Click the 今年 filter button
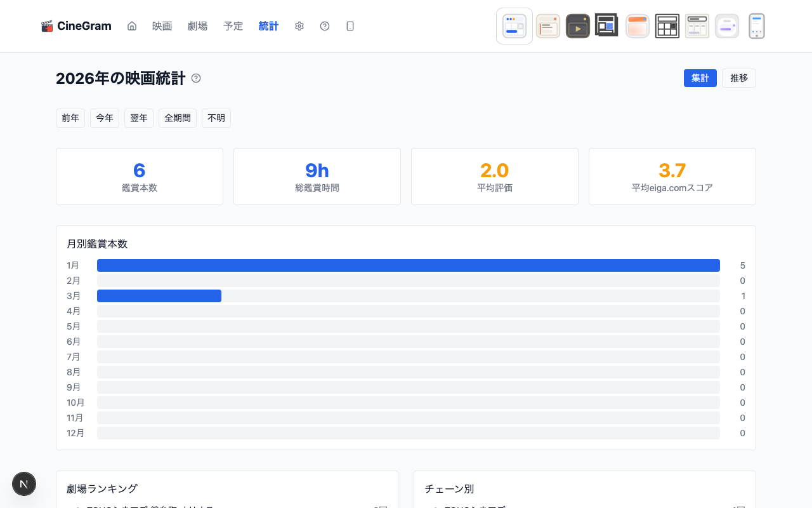 104,117
